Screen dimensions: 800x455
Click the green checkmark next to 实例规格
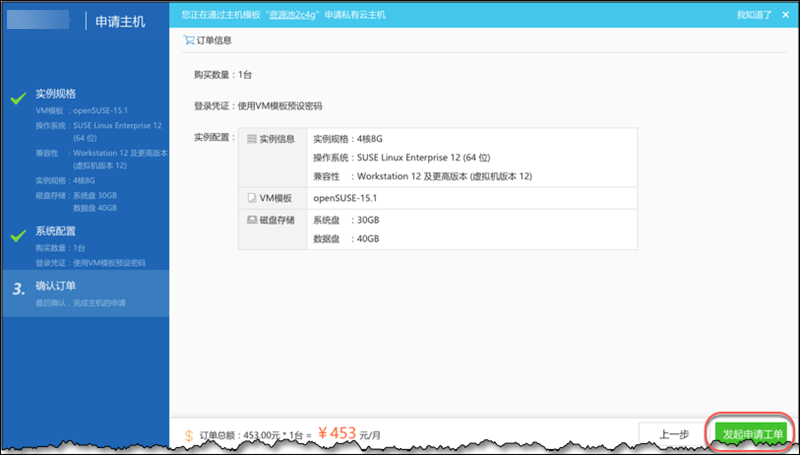(x=18, y=97)
